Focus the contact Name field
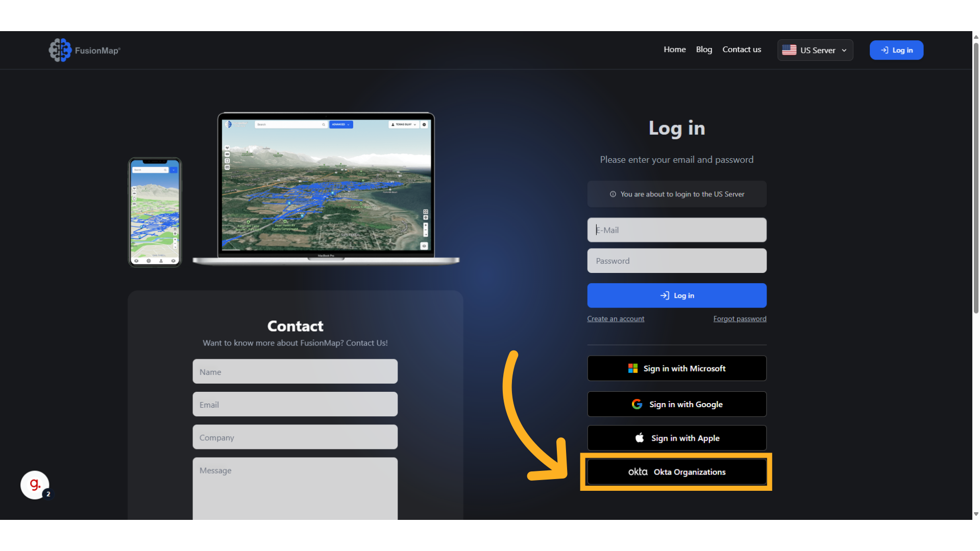The width and height of the screenshot is (980, 551). [295, 371]
